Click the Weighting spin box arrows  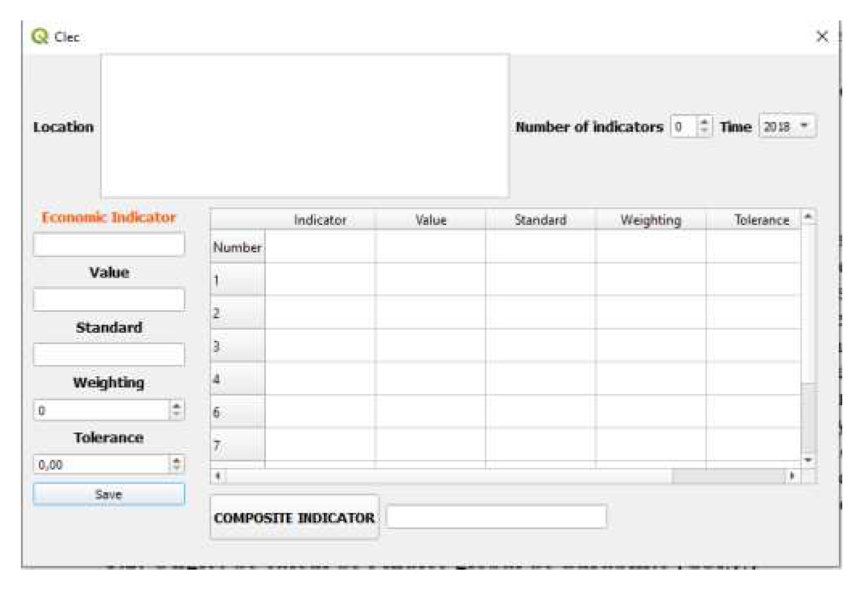coord(176,410)
